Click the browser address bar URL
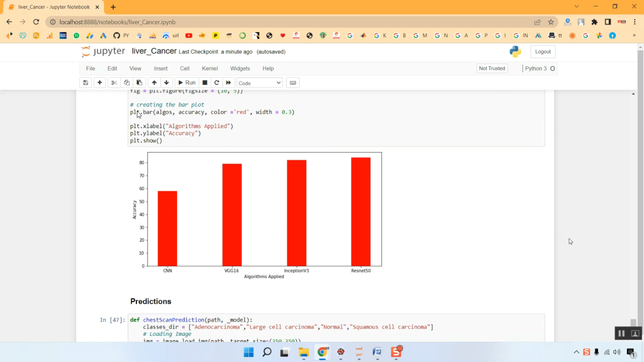Screen dimensions: 644x362 [x=117, y=22]
